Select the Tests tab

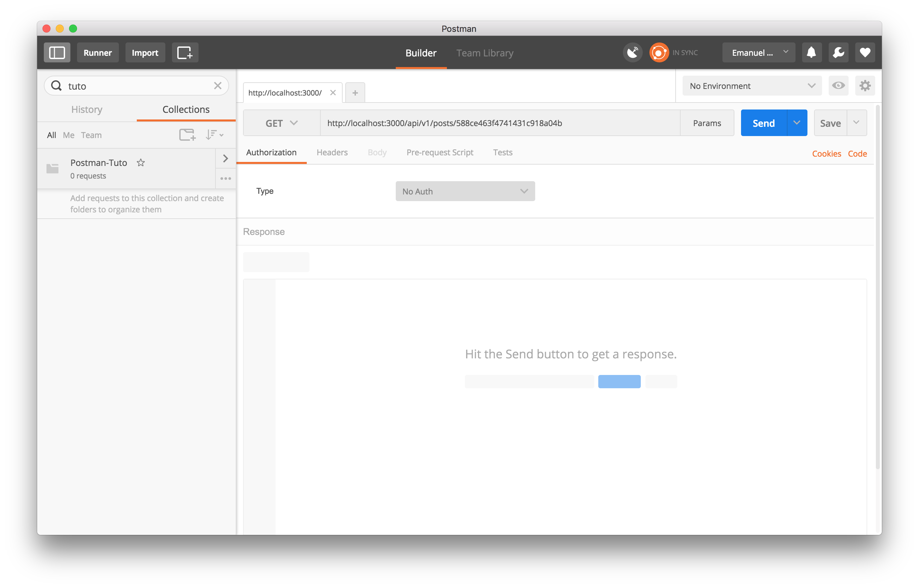tap(502, 152)
